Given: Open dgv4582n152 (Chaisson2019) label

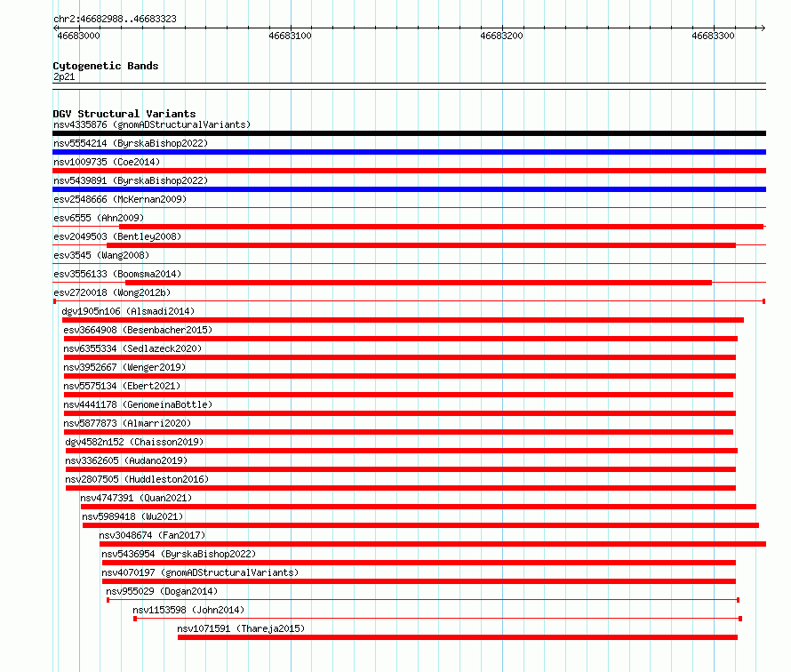Looking at the screenshot, I should click(x=134, y=442).
